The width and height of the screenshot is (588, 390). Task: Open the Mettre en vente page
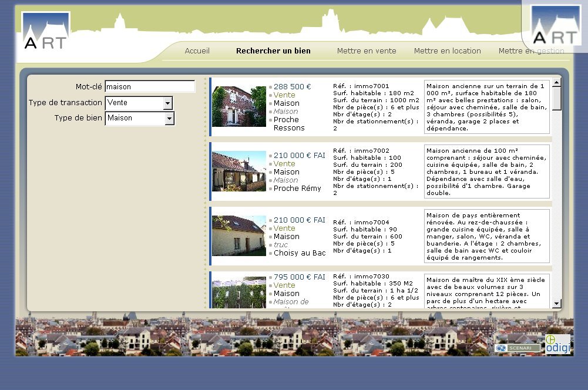(367, 51)
